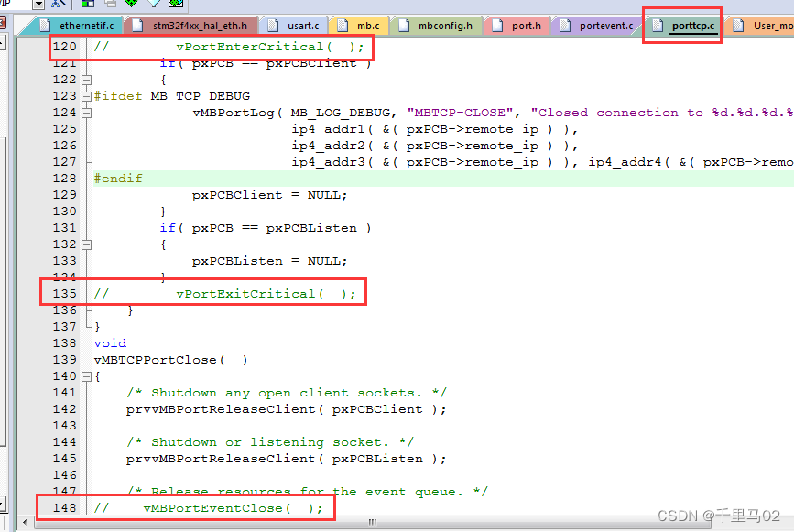Open the Manage Project Items icon

click(88, 3)
